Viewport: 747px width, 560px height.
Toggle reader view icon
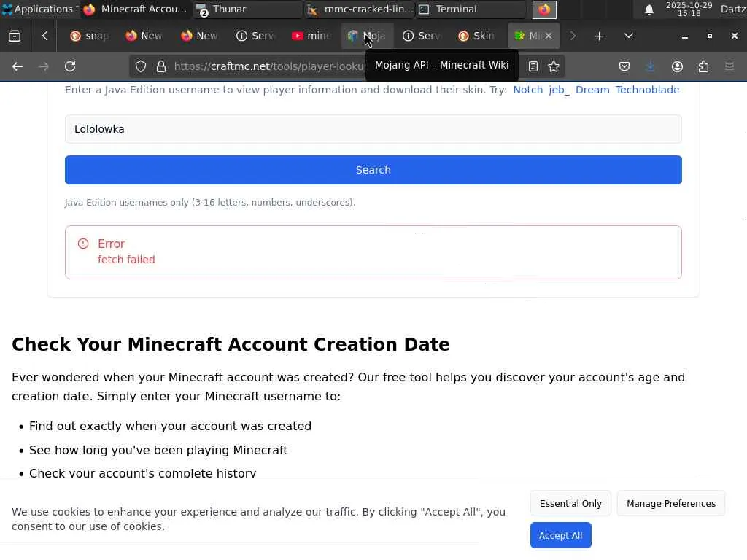tap(533, 66)
